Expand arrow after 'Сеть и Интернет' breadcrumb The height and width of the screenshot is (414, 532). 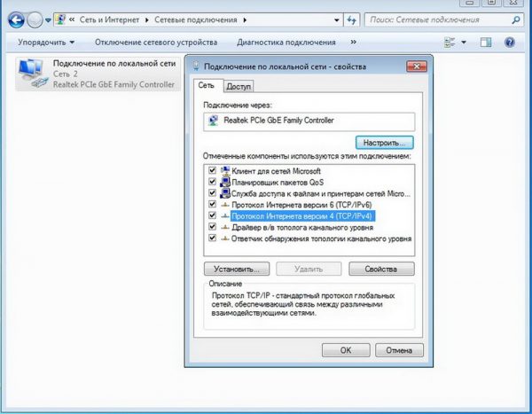[x=147, y=20]
